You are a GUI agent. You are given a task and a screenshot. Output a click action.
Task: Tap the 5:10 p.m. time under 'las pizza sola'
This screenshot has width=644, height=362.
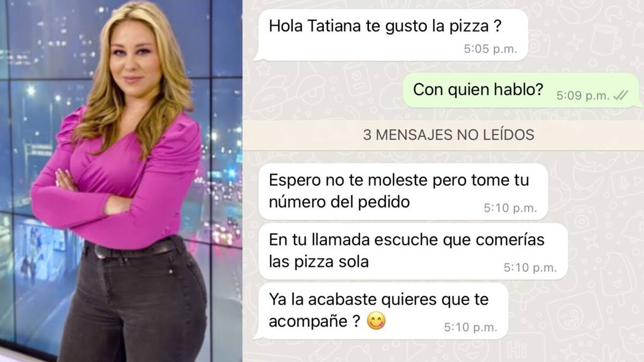[530, 269]
